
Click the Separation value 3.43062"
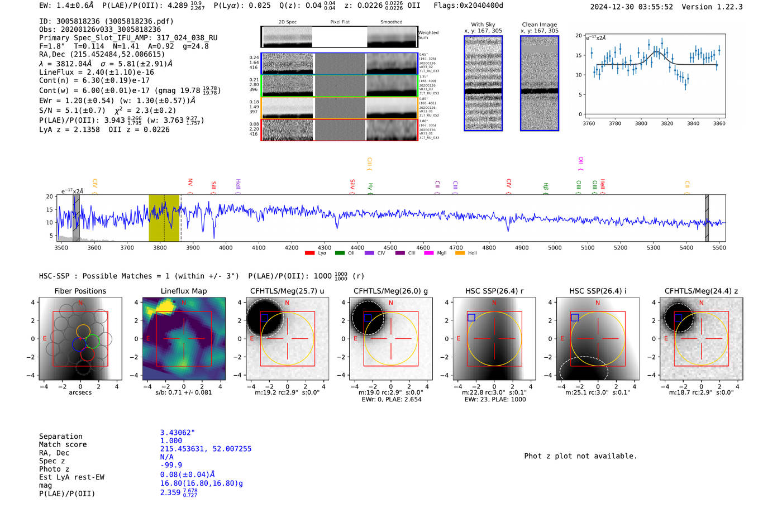pos(178,433)
